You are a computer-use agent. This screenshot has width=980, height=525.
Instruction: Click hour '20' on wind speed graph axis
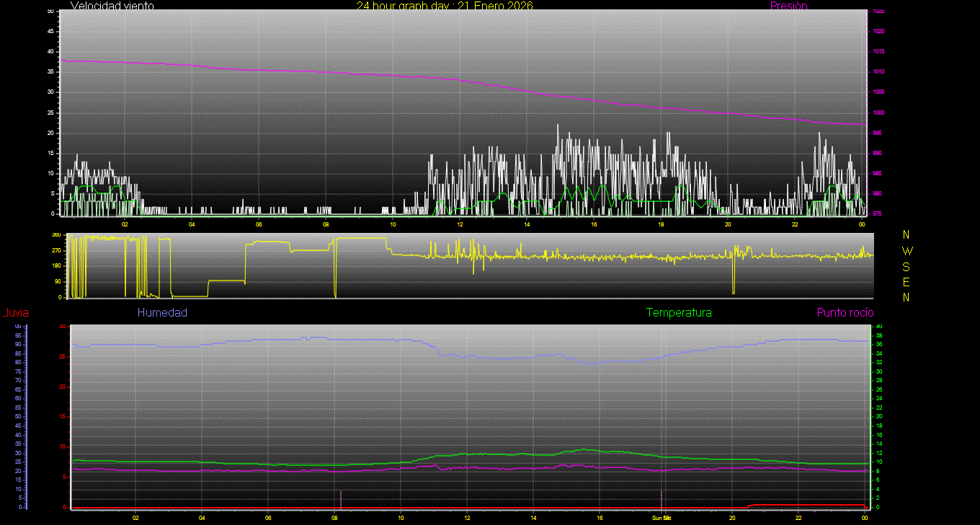[x=728, y=224]
